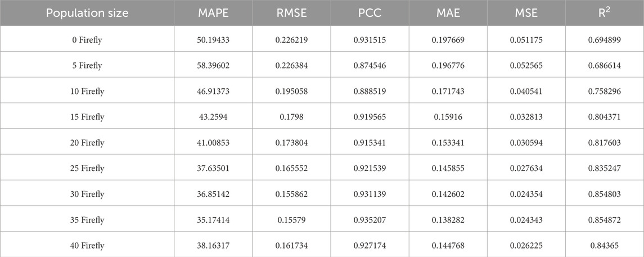644x257 pixels.
Task: Select the 40 Firefly row label
Action: tap(87, 245)
